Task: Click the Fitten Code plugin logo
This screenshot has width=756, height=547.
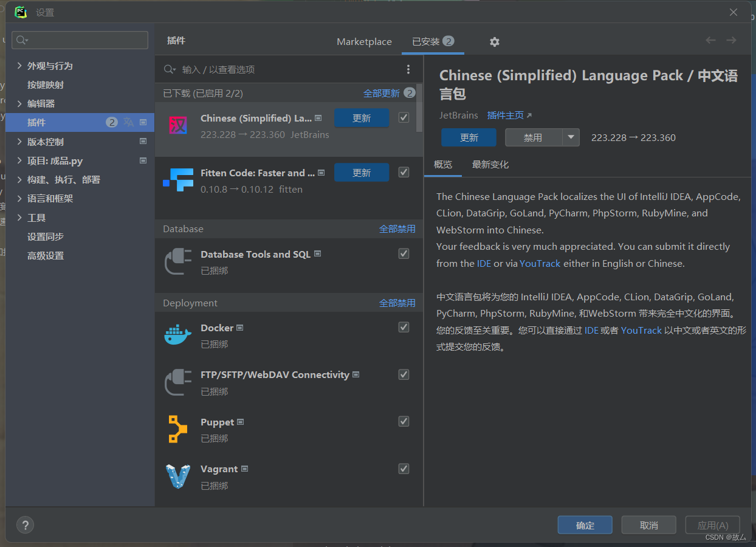Action: click(x=178, y=180)
